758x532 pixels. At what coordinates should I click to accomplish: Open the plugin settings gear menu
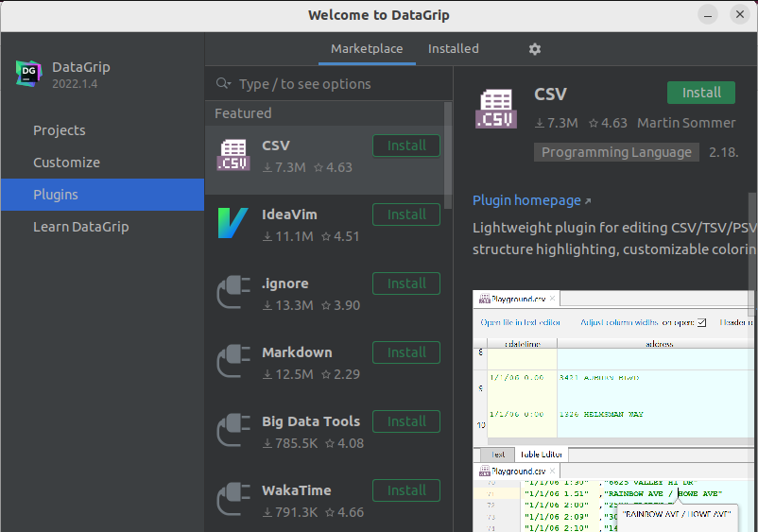coord(534,49)
